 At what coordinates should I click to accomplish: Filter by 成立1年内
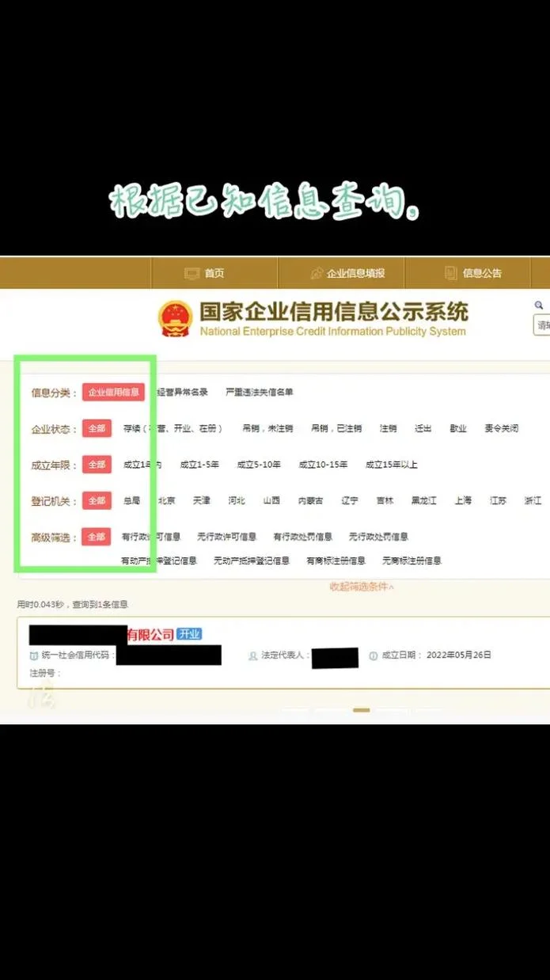pyautogui.click(x=142, y=465)
